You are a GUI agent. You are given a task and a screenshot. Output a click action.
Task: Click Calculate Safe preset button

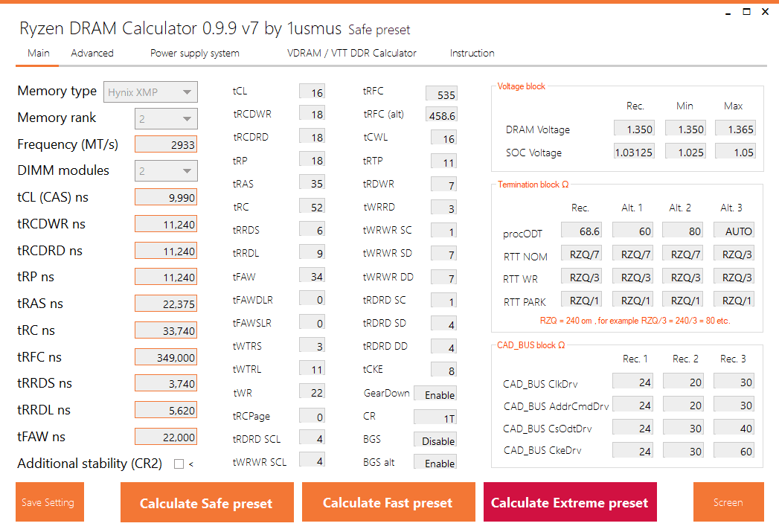coord(207,502)
